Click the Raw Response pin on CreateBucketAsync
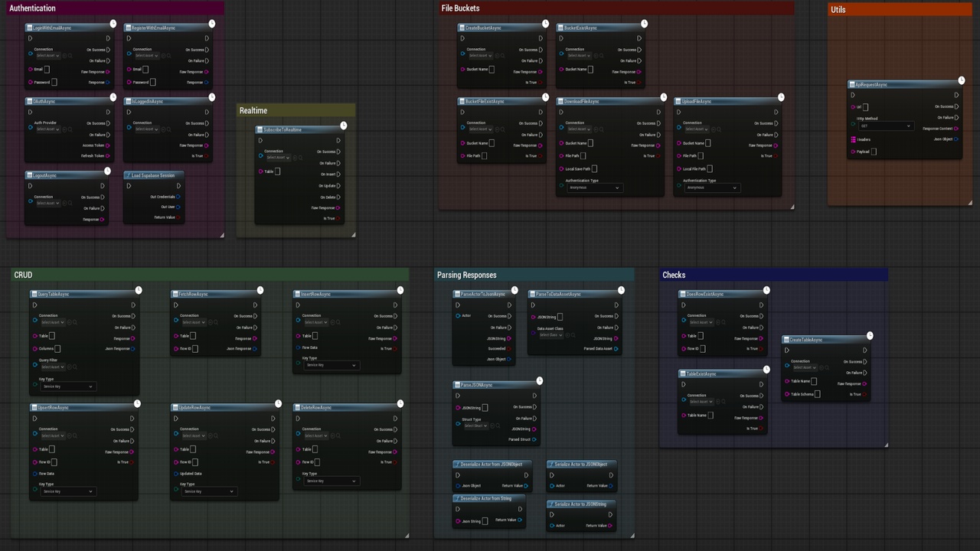This screenshot has width=980, height=551. click(541, 72)
